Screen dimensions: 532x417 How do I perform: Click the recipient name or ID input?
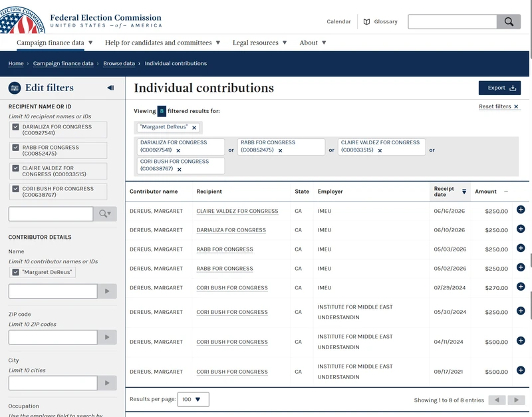51,213
